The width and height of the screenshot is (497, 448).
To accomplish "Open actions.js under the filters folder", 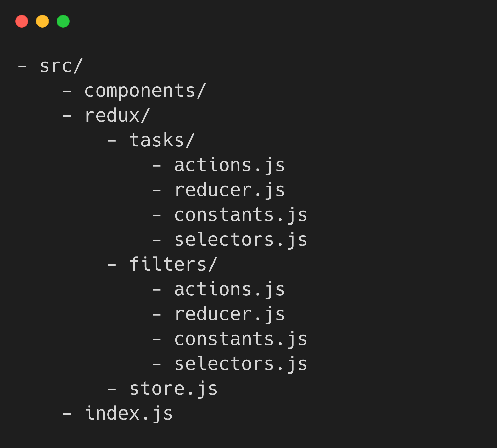I will click(229, 289).
